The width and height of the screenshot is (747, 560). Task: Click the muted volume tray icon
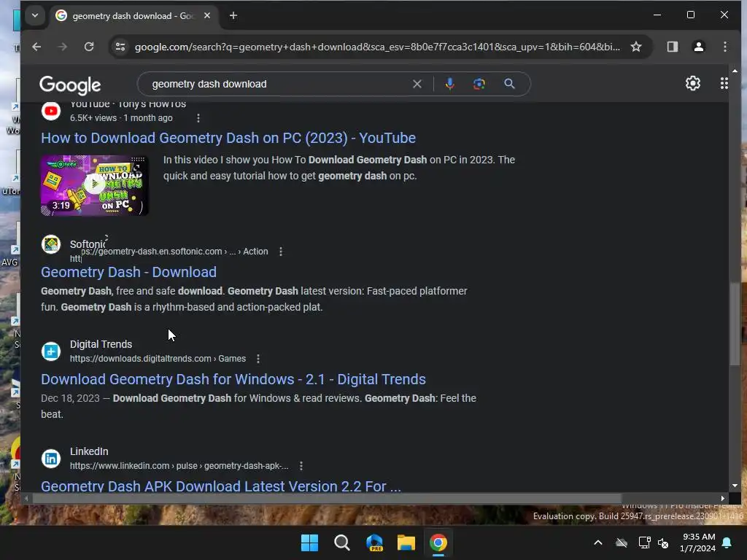coord(662,542)
